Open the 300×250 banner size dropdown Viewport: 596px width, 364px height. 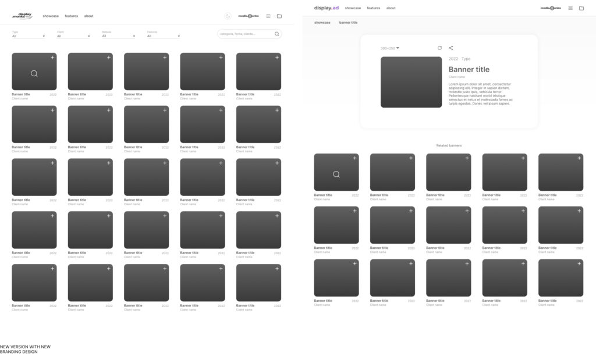pyautogui.click(x=390, y=48)
